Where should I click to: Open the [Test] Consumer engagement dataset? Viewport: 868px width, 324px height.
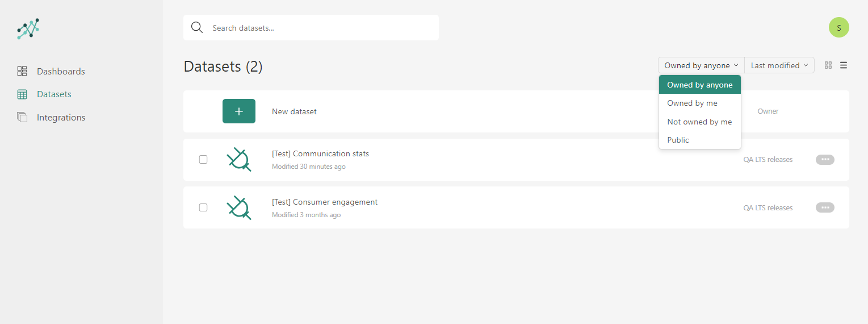click(325, 202)
